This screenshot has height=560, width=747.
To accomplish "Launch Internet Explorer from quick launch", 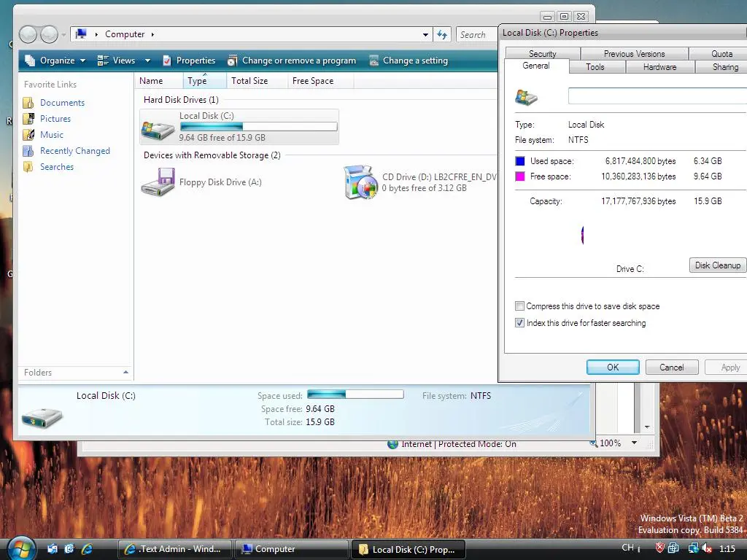I will [x=87, y=548].
